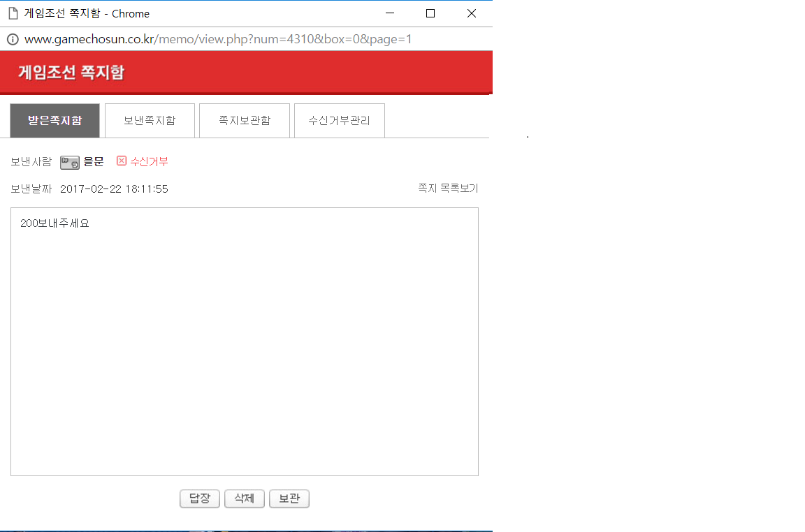805x532 pixels.
Task: Click the sent date 2017-02-22 18:11:55
Action: tap(114, 189)
